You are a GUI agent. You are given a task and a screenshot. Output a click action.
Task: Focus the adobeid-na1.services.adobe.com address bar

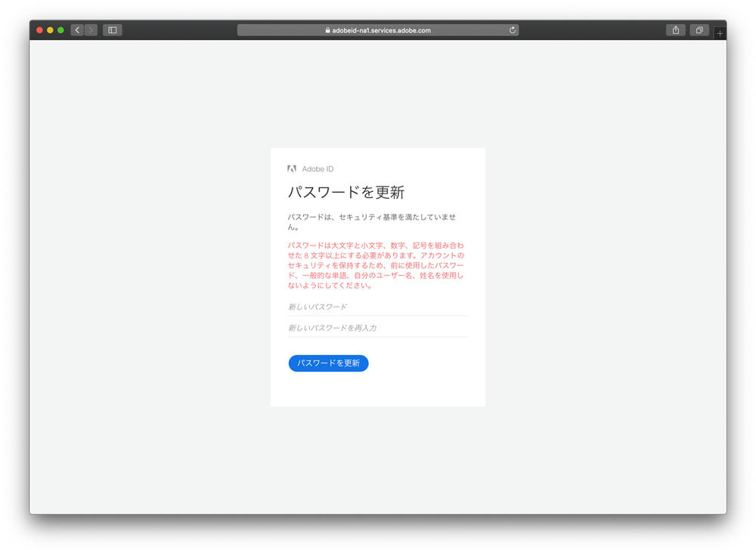coord(377,30)
